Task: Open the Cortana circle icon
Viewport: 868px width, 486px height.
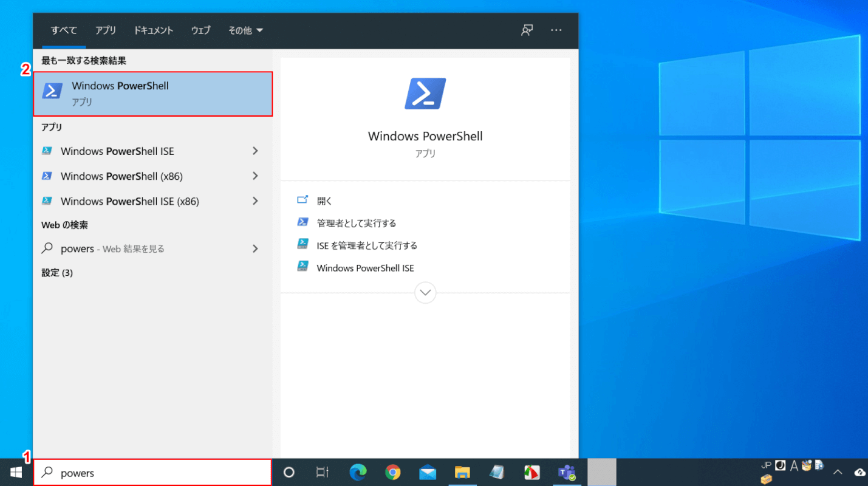Action: [x=289, y=472]
